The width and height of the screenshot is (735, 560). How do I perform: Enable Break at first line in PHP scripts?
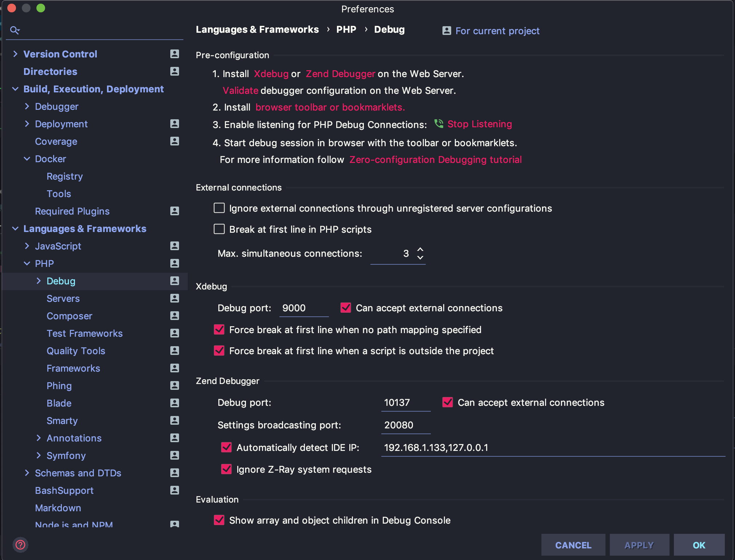tap(219, 229)
